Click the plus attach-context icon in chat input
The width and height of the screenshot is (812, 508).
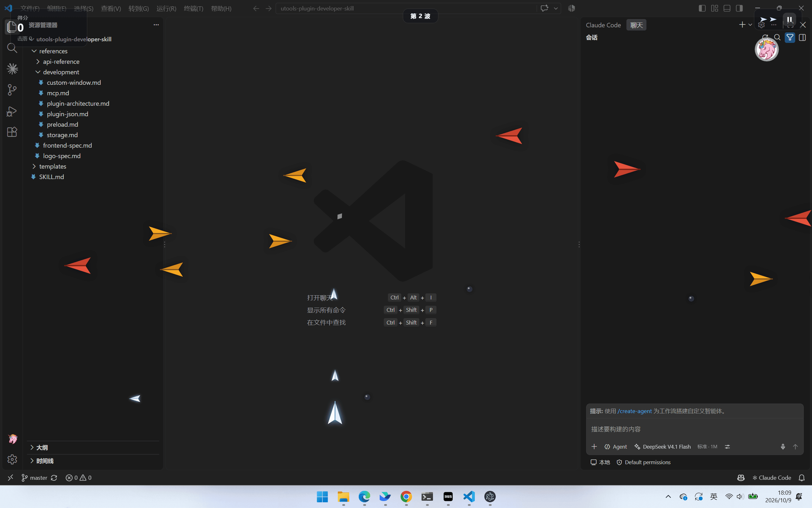[x=594, y=446]
